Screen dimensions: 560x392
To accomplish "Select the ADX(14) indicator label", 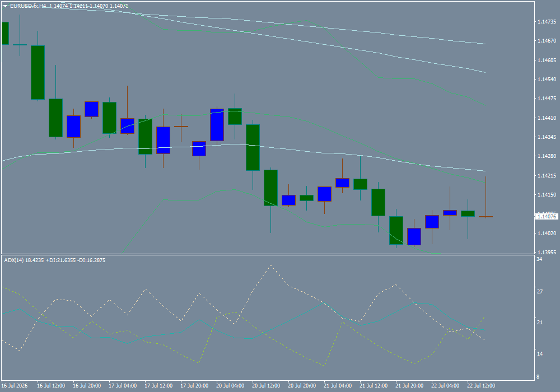I will [14, 260].
